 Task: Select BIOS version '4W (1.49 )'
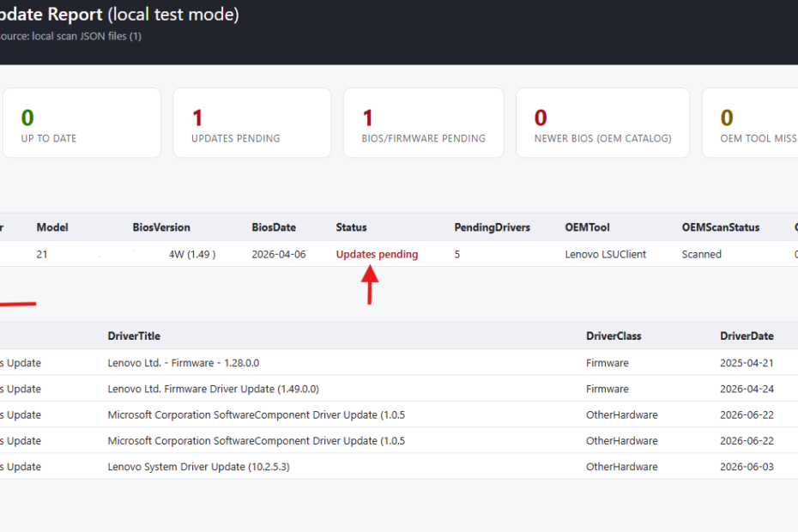(192, 254)
